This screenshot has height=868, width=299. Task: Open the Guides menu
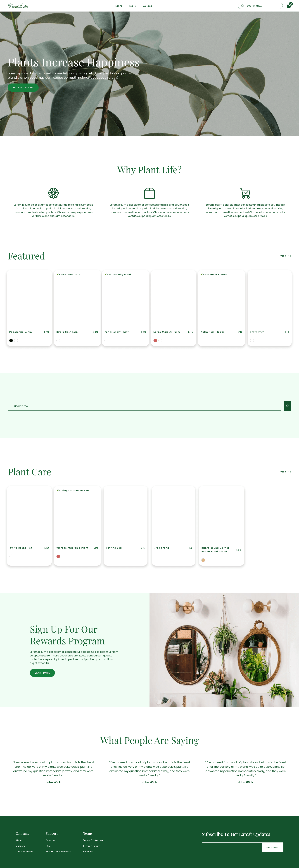tap(147, 6)
